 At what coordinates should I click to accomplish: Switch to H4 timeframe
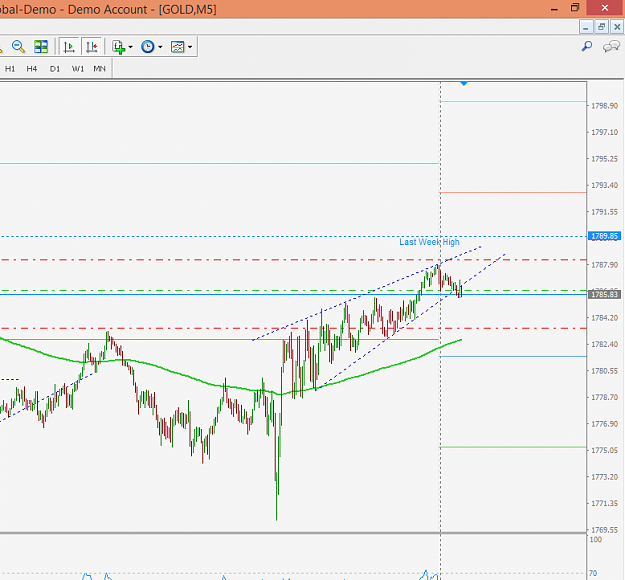point(32,69)
